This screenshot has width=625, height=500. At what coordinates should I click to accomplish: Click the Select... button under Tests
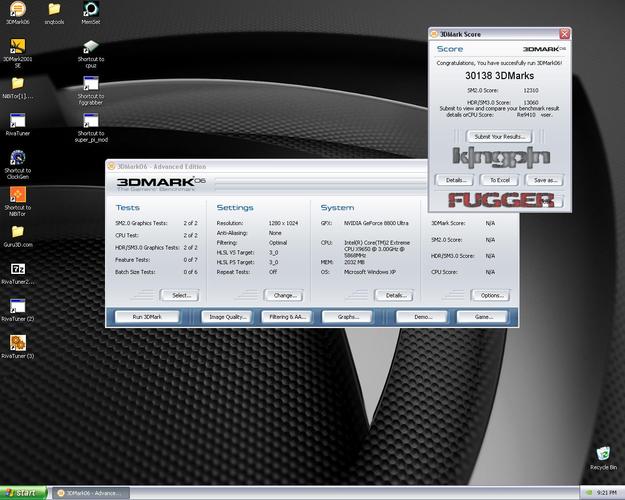[179, 295]
